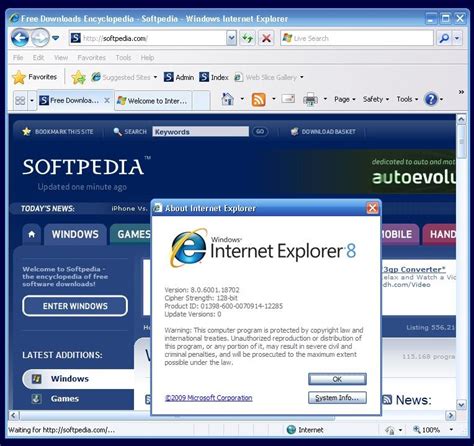Click the System Info... button
This screenshot has height=446, width=474.
click(x=337, y=398)
